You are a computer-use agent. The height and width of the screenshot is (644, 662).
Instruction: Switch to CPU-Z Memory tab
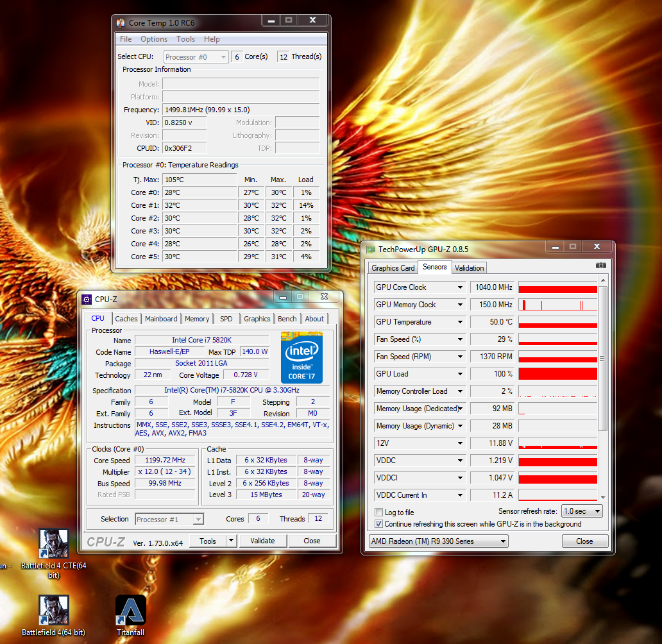(x=197, y=319)
